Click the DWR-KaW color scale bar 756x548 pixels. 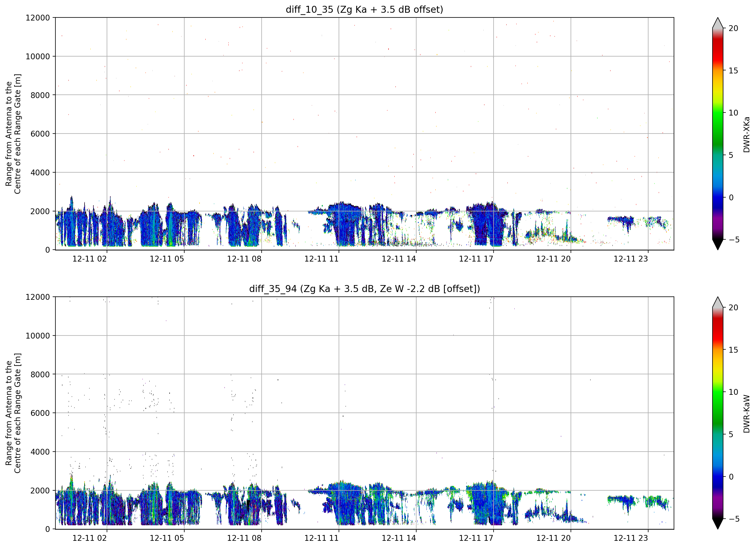coord(718,413)
